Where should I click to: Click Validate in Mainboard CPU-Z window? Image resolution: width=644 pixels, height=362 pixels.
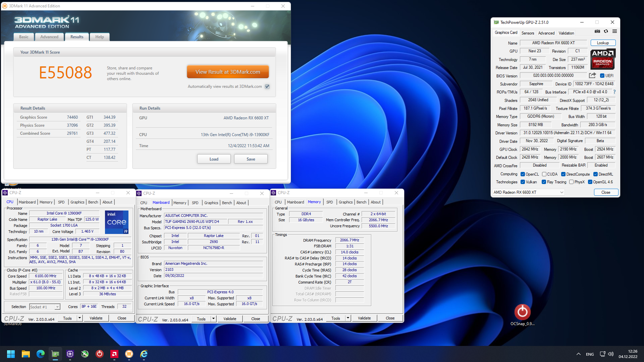230,319
